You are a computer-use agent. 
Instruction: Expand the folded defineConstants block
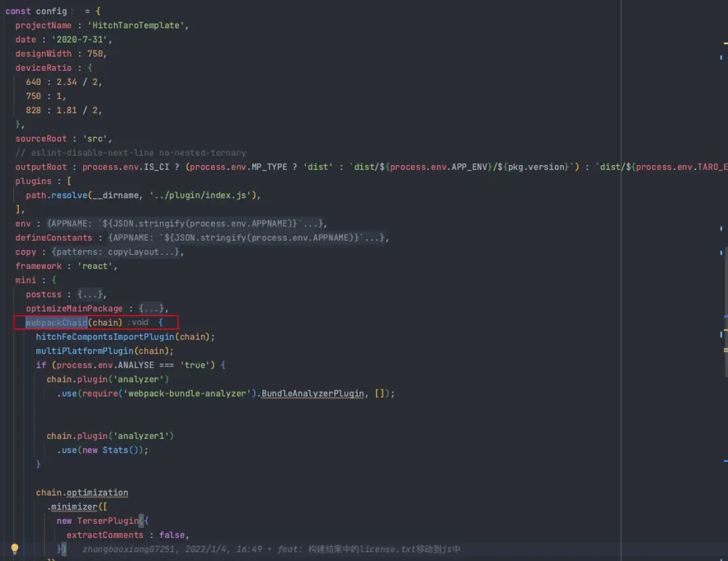click(246, 238)
